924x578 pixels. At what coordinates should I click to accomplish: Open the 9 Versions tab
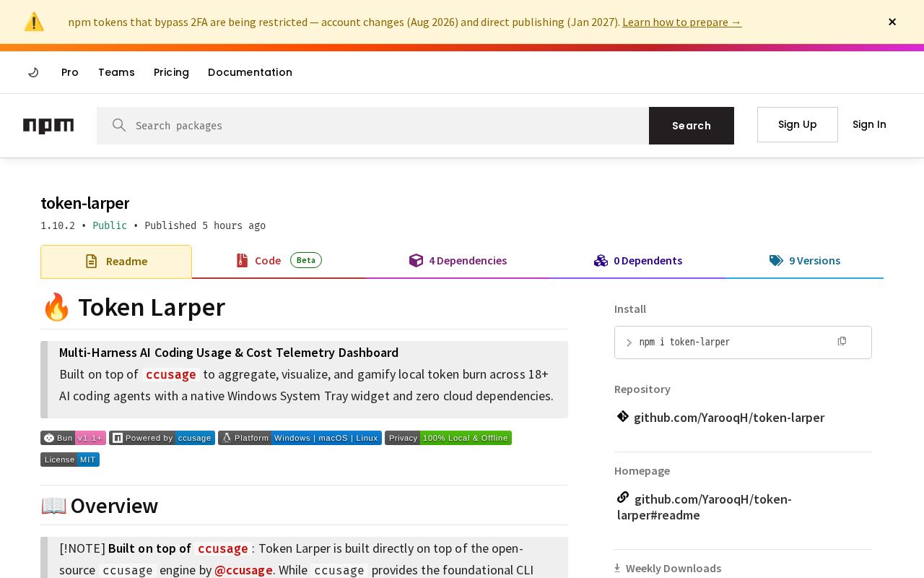pyautogui.click(x=805, y=261)
